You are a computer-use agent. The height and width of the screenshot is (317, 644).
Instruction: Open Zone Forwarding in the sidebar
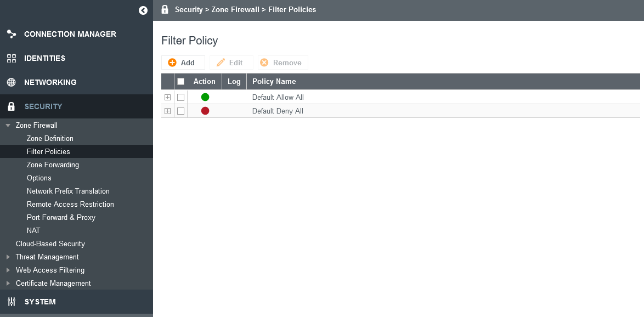(53, 165)
